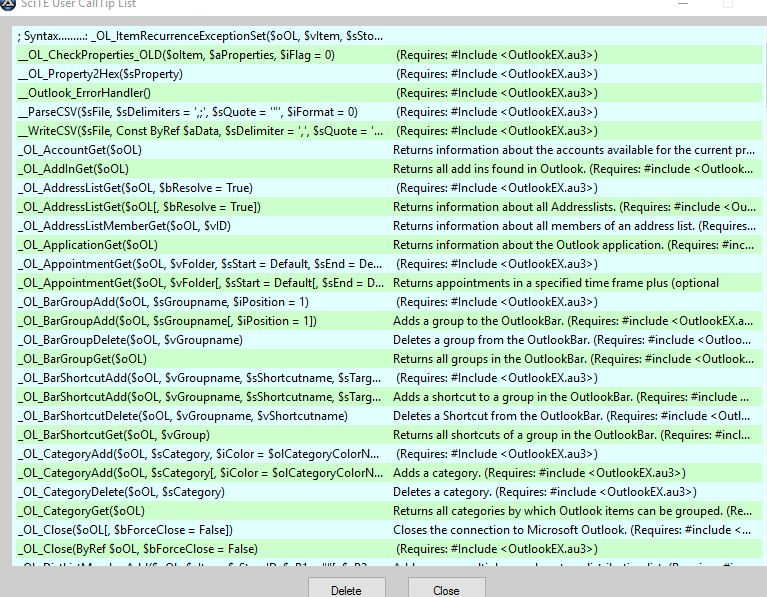767x597 pixels.
Task: Click the Delete button
Action: (x=346, y=588)
